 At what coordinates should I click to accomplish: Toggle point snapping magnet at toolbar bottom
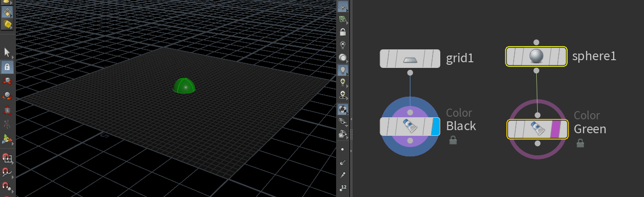pos(7,187)
